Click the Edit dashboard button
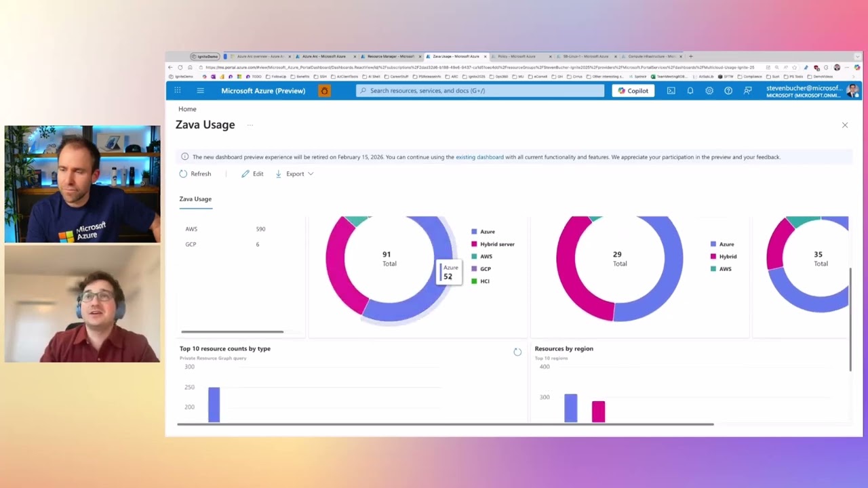Image resolution: width=868 pixels, height=488 pixels. pos(252,174)
